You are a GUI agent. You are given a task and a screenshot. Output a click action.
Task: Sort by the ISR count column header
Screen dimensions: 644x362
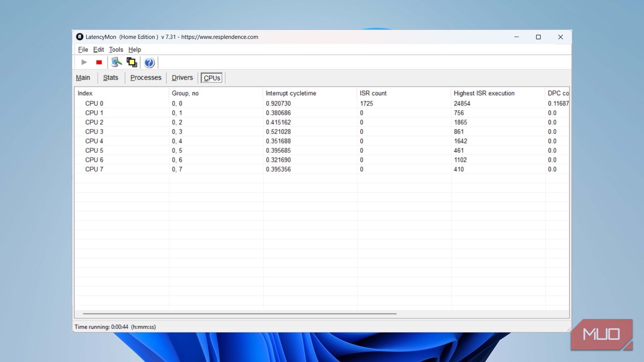click(404, 93)
